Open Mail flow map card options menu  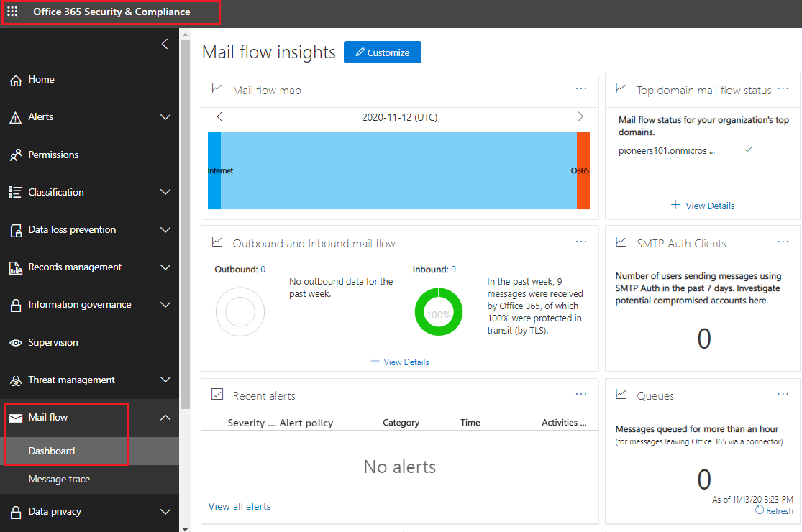(581, 88)
